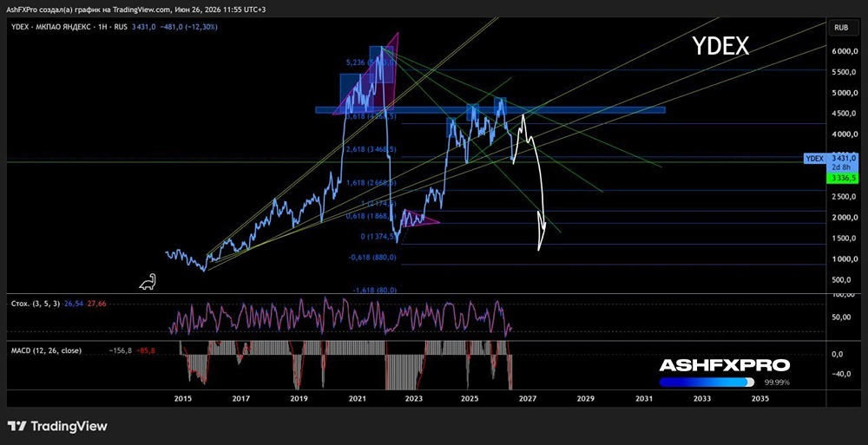Viewport: 868px width, 445px height.
Task: Select the small pink triangle pattern near 2023
Action: pos(419,218)
